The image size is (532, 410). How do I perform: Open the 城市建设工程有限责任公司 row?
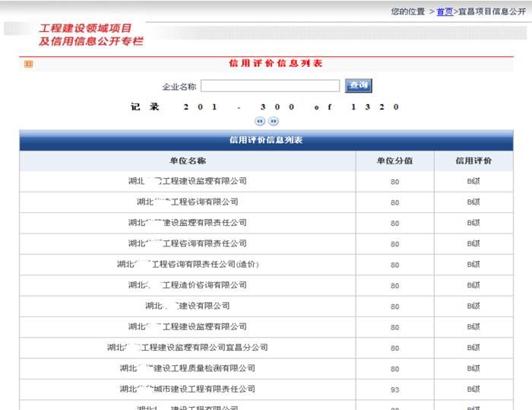coord(187,389)
